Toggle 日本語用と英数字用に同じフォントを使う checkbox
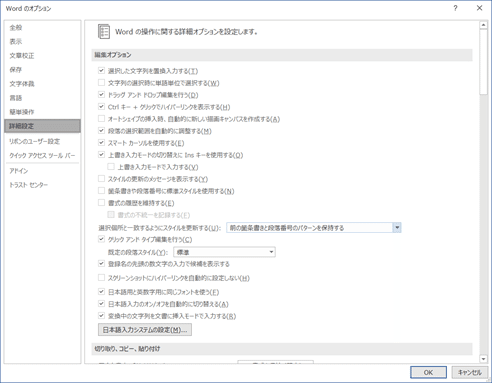 [101, 292]
